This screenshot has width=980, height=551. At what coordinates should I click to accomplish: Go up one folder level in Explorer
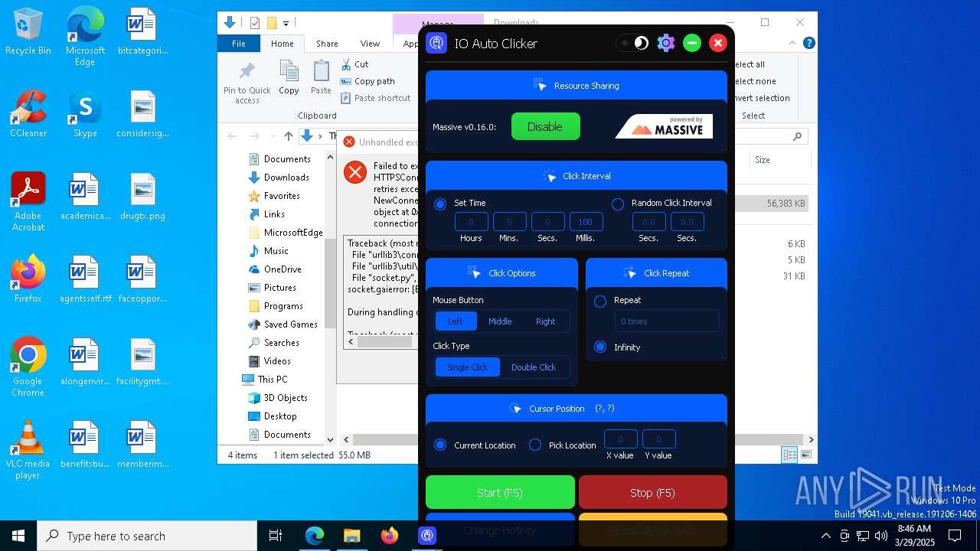289,136
